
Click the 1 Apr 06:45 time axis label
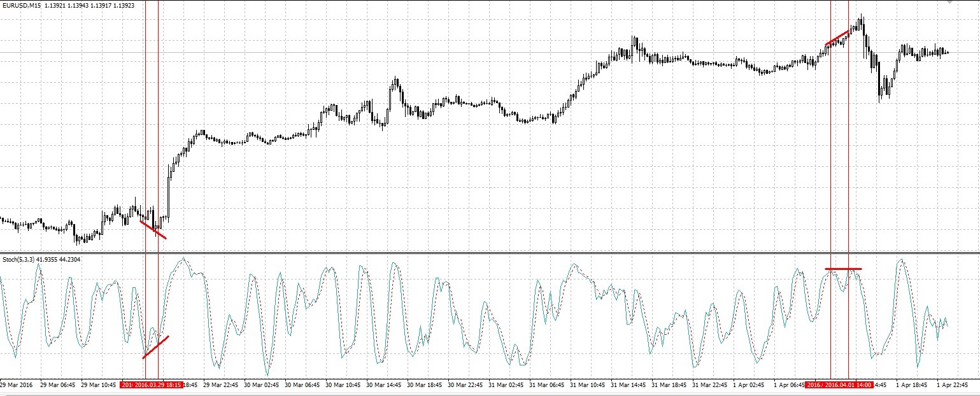790,385
